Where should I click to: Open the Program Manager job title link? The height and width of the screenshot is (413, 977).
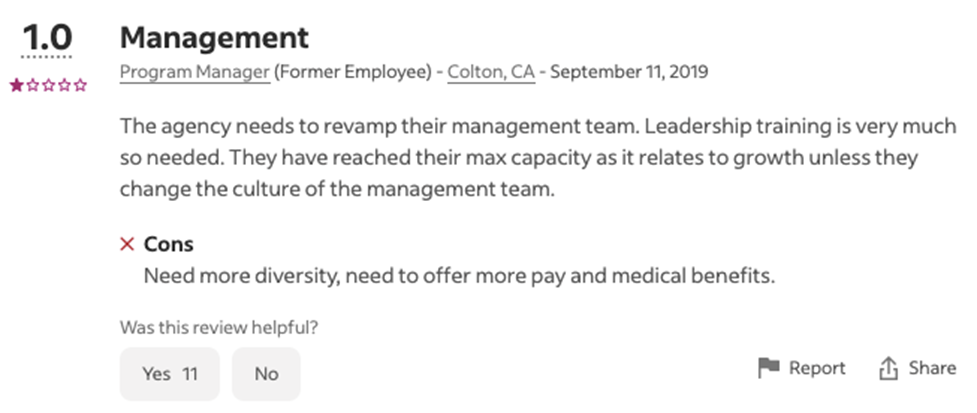click(195, 72)
